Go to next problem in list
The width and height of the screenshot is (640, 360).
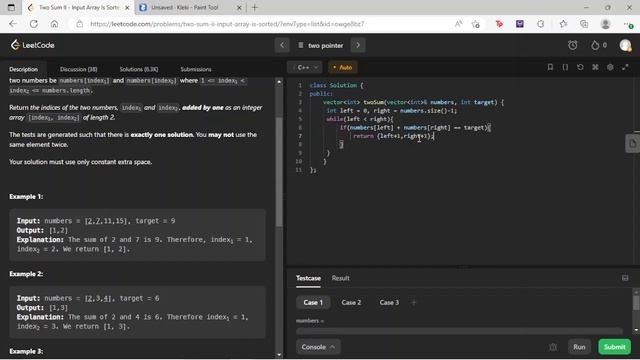(358, 45)
